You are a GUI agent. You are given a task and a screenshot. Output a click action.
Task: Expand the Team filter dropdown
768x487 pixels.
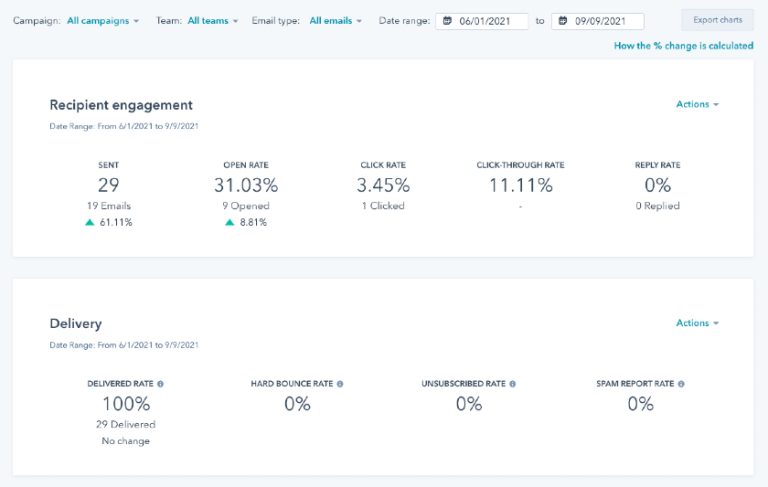212,20
